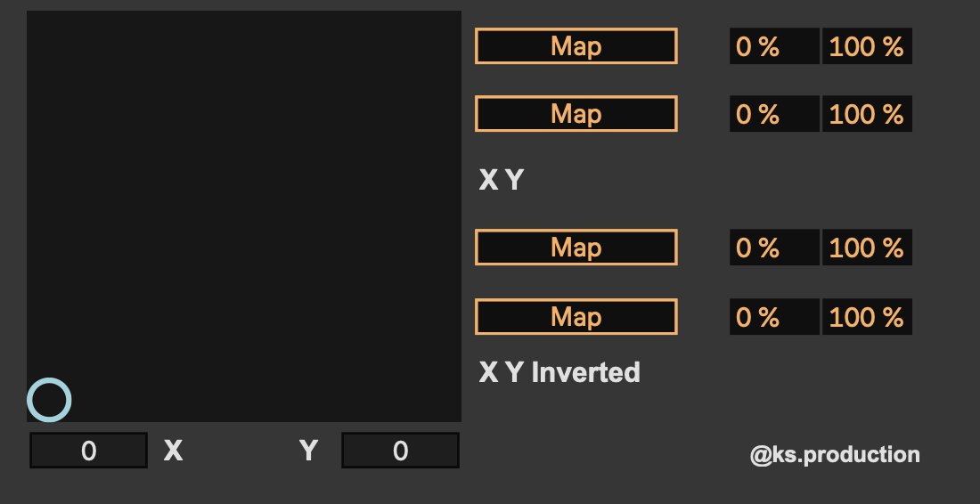Select the 100 % field in third Map row
Image resolution: width=980 pixels, height=504 pixels.
point(866,248)
